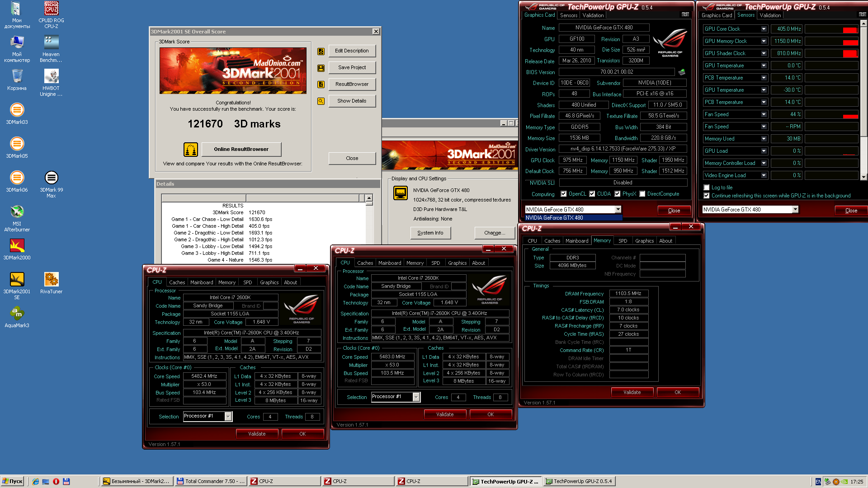Open My Computer (Мой компьютер) icon
The height and width of the screenshot is (488, 868).
pyautogui.click(x=17, y=49)
